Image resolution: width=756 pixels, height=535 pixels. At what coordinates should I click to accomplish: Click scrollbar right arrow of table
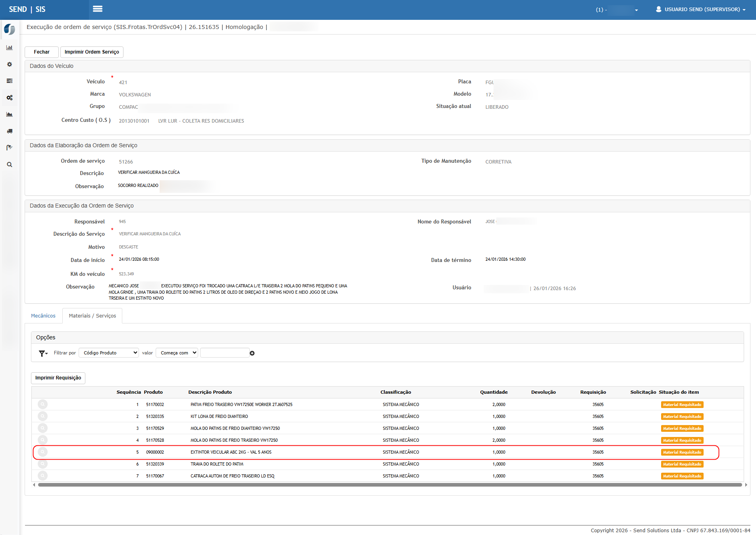(x=746, y=485)
